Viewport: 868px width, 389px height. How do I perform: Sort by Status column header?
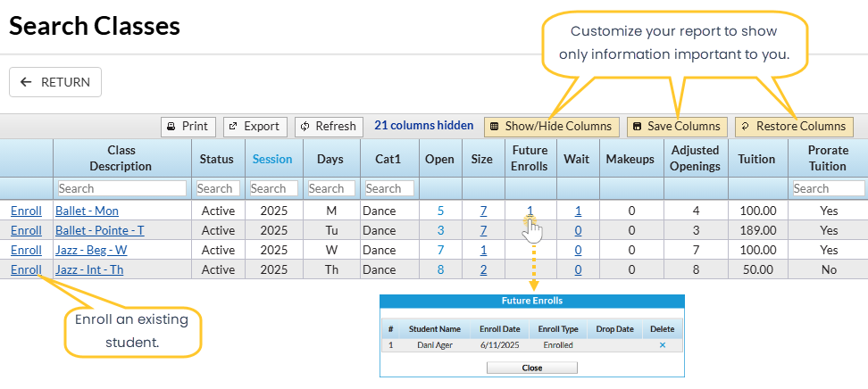(216, 159)
